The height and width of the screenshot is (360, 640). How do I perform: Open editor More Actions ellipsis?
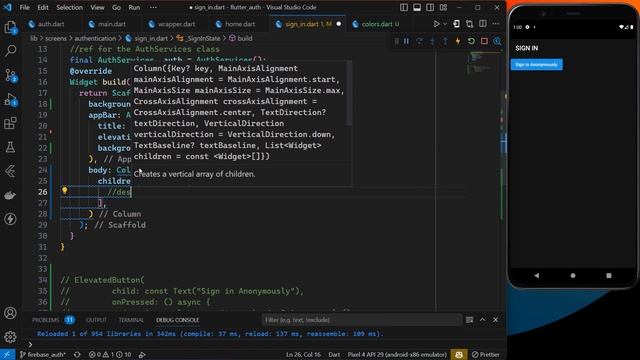pos(496,24)
